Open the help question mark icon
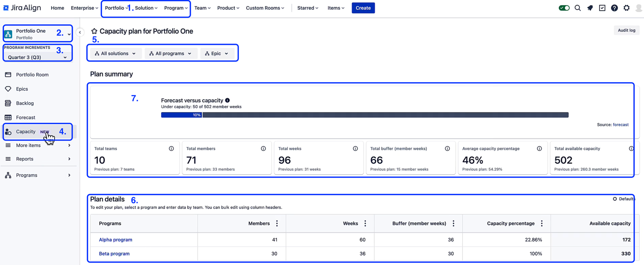Screen dimensions: 644x265 (614, 8)
